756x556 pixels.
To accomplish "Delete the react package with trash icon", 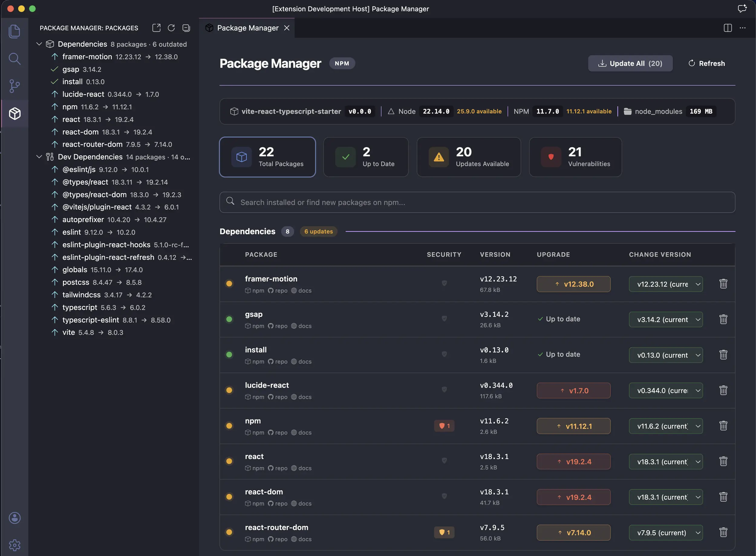I will [723, 461].
